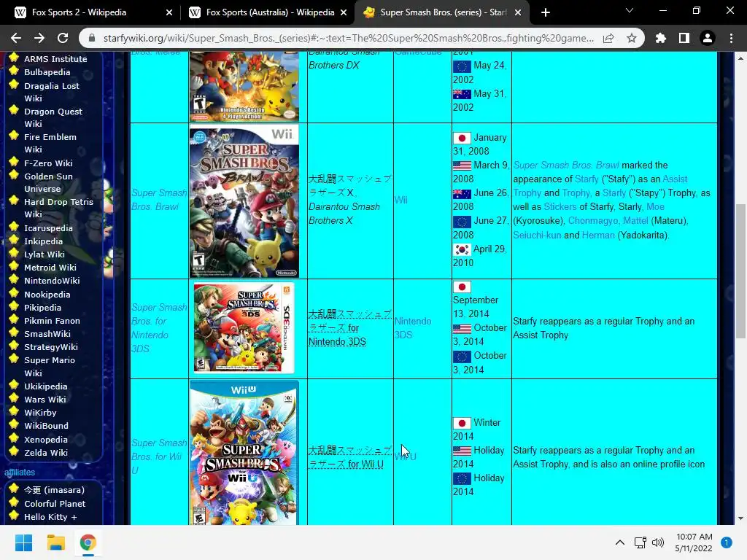The width and height of the screenshot is (747, 560).
Task: Open Super Mario Wiki link
Action: click(x=49, y=366)
